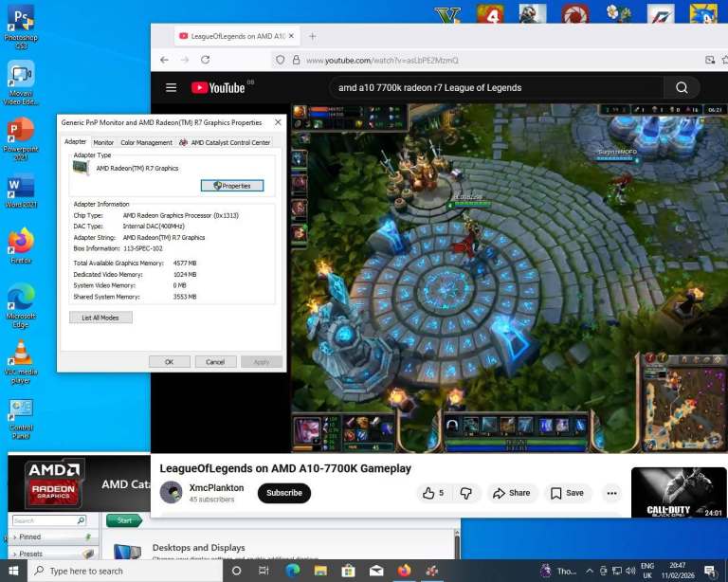Like the LeagueOfLegends gameplay video
The image size is (728, 582).
click(x=432, y=493)
